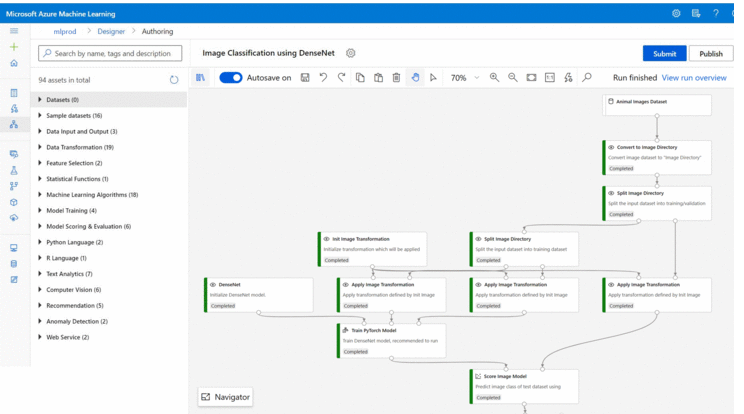Search the canvas with magnifier icon
The image size is (744, 414).
click(587, 77)
